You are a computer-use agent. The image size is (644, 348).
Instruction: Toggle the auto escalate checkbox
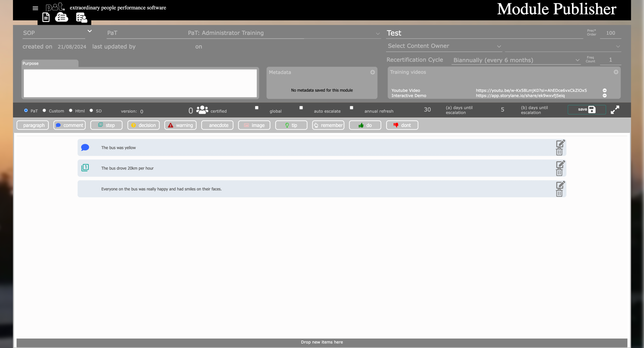tap(301, 108)
